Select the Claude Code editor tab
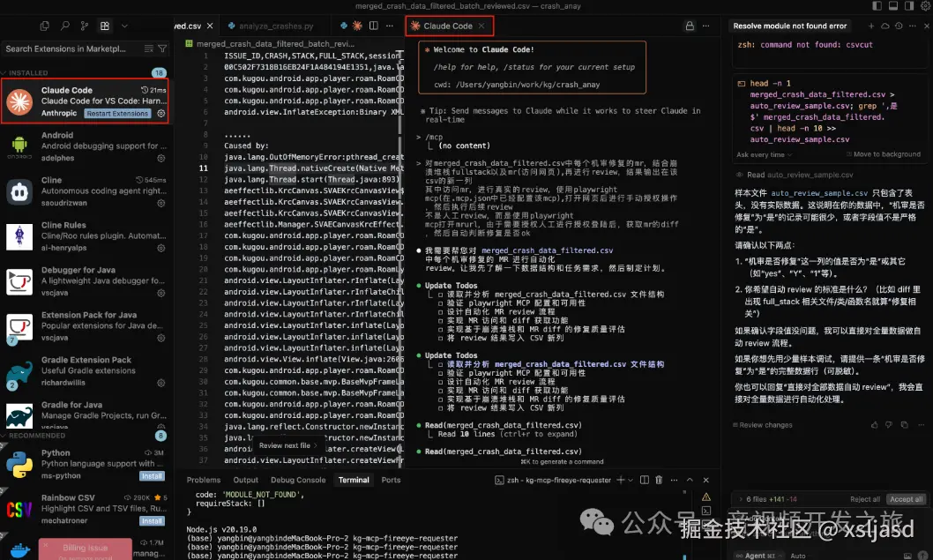 click(448, 26)
